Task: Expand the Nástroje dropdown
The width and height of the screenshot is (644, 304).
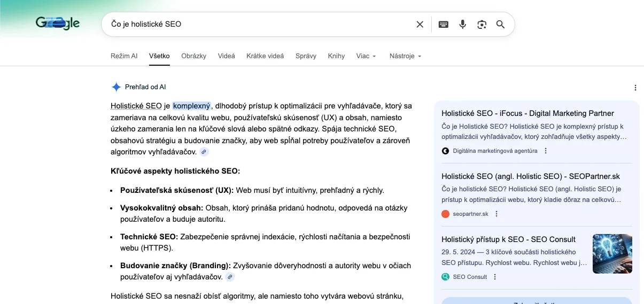Action: [405, 56]
